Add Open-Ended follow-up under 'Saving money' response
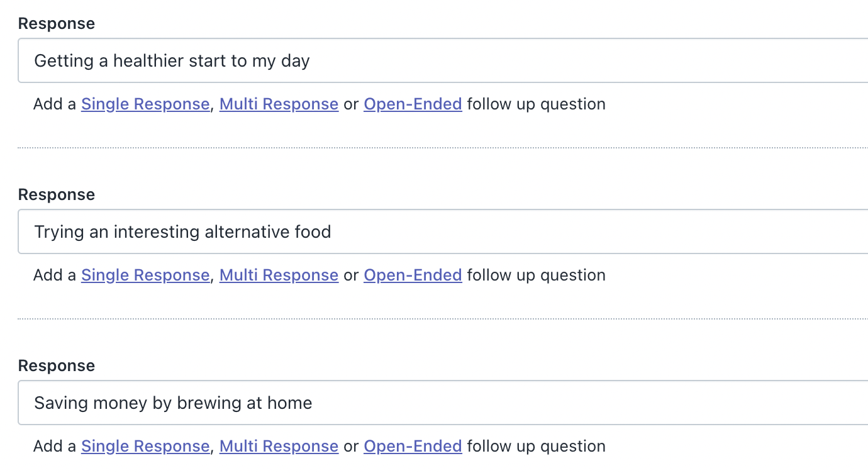The image size is (868, 473). (x=413, y=447)
